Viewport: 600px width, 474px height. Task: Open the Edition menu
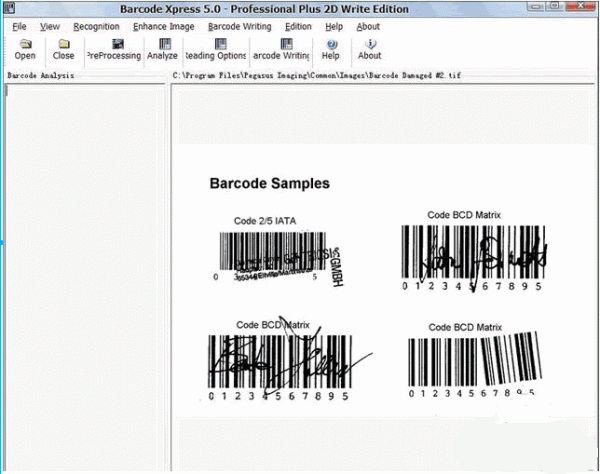pyautogui.click(x=298, y=26)
